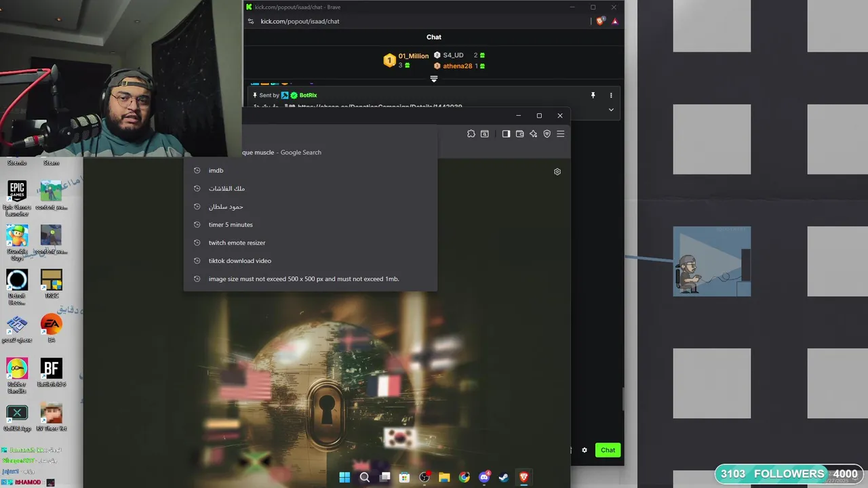The width and height of the screenshot is (868, 488).
Task: Select Detroit Become Human desktop shortcut
Action: click(17, 287)
